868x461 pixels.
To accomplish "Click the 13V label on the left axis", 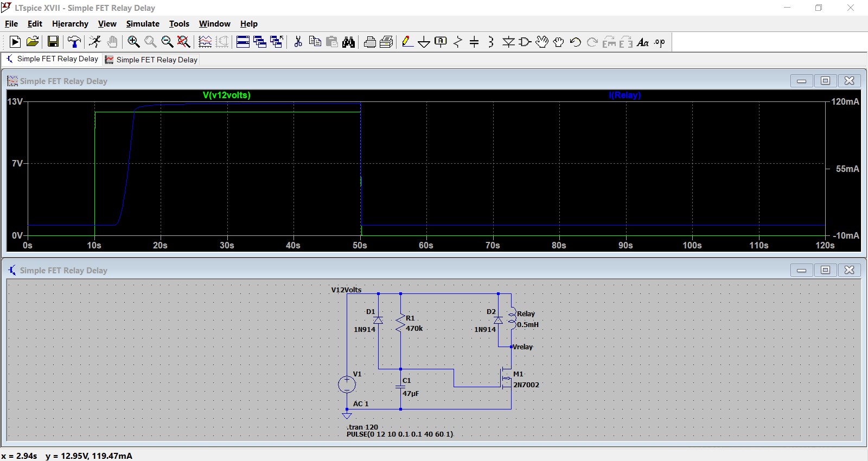I will (15, 101).
